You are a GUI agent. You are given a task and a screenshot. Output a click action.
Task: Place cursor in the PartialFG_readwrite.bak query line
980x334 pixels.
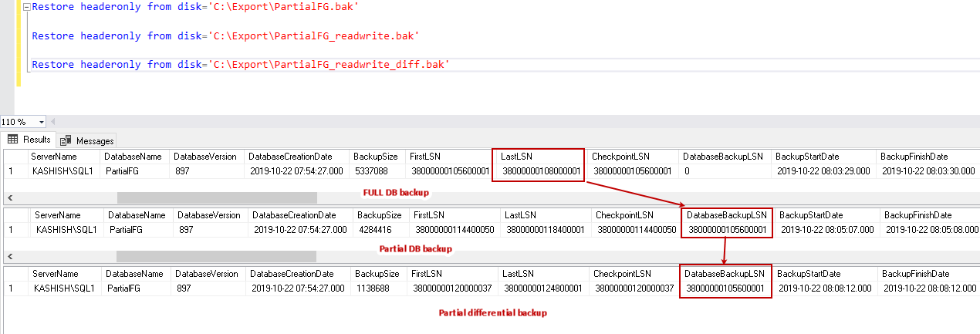click(226, 35)
